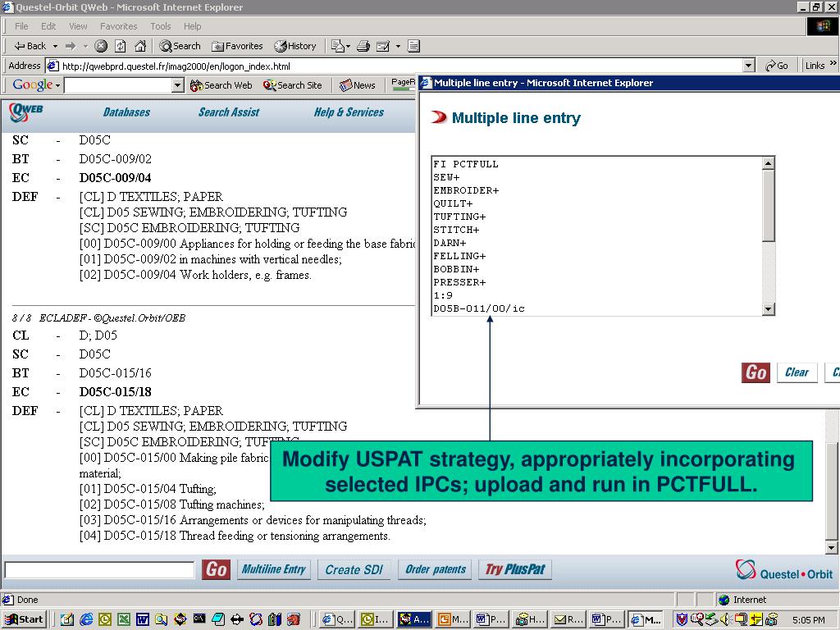Open the Search Assist tab
This screenshot has width=840, height=630.
pyautogui.click(x=229, y=112)
